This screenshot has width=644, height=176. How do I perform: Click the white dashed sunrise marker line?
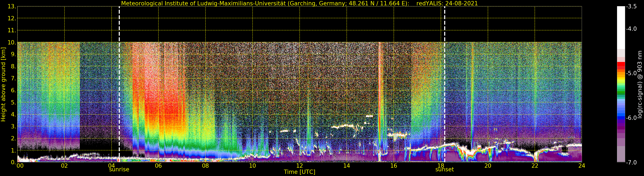(119, 84)
